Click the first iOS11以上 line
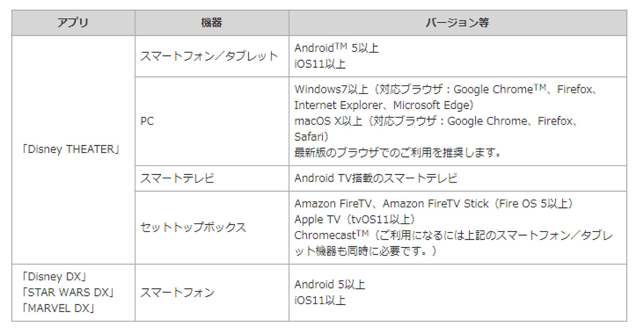 [x=320, y=64]
